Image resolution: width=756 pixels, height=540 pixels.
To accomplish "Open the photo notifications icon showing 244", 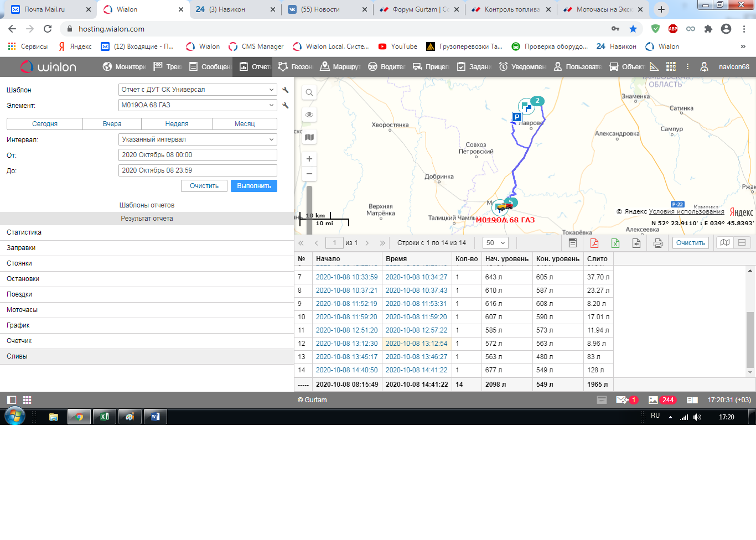I will 662,400.
